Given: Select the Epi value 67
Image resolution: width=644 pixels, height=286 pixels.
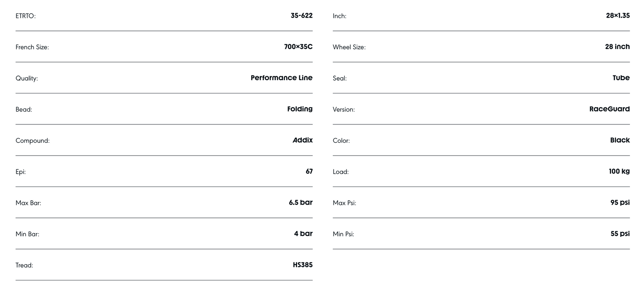Looking at the screenshot, I should 309,172.
